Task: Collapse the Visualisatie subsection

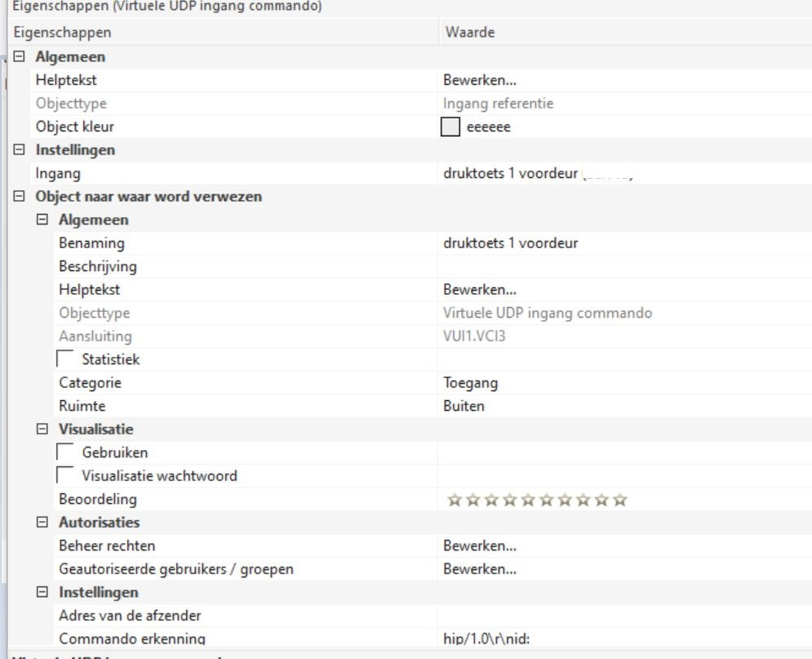Action: coord(43,430)
